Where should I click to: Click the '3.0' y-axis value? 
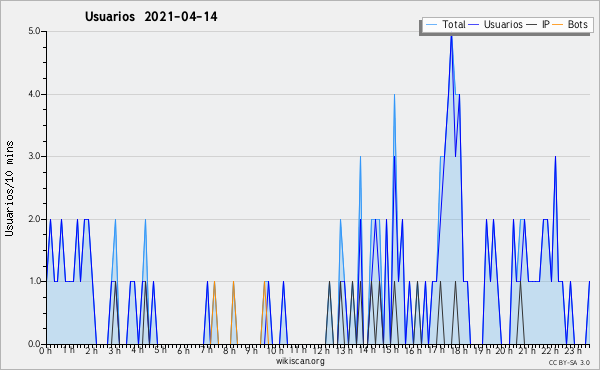coord(34,156)
